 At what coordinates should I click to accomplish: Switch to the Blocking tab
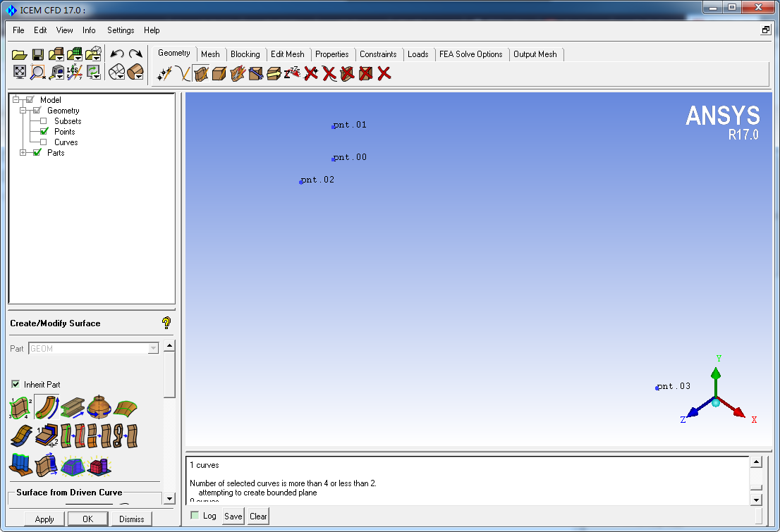pos(245,54)
